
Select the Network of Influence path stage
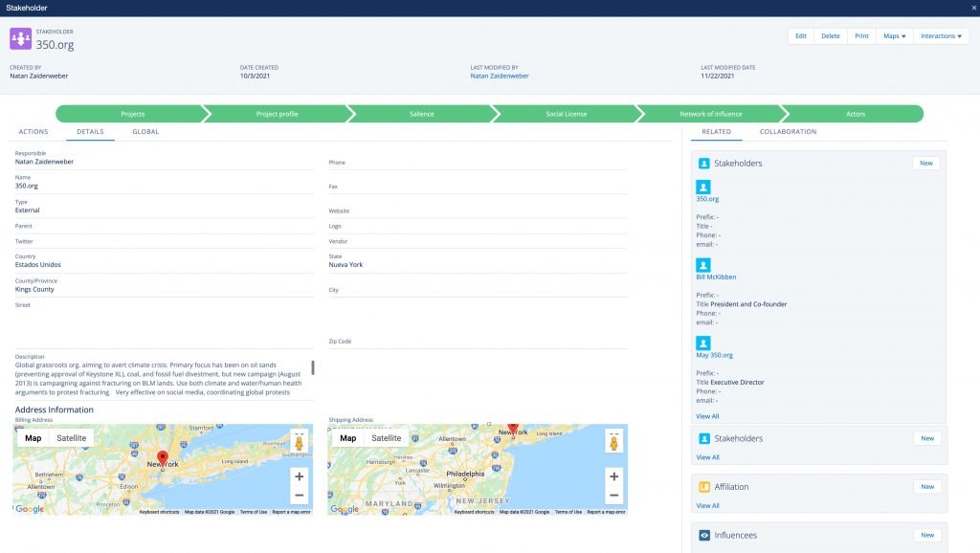click(711, 114)
